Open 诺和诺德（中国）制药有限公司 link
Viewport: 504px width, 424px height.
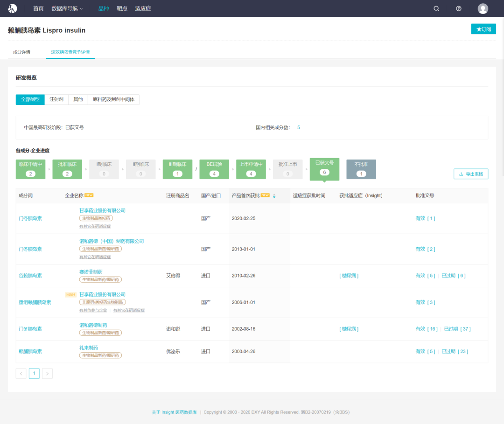[112, 241]
